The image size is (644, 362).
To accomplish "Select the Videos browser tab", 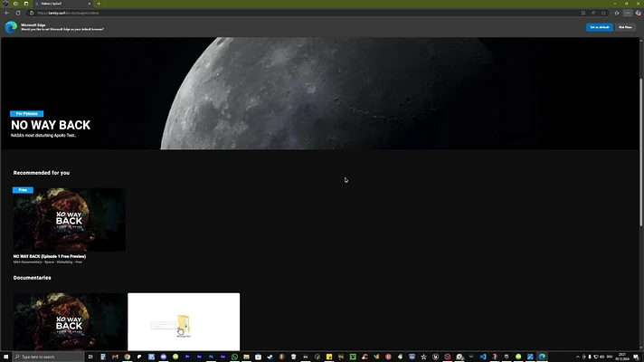I will [x=62, y=4].
